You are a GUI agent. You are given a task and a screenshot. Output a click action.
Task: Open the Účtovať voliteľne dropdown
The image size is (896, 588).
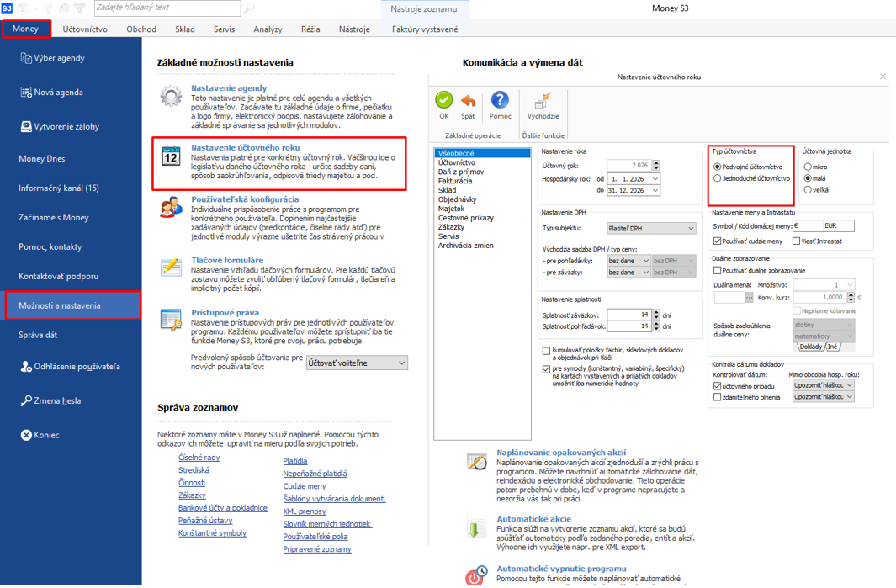click(401, 363)
